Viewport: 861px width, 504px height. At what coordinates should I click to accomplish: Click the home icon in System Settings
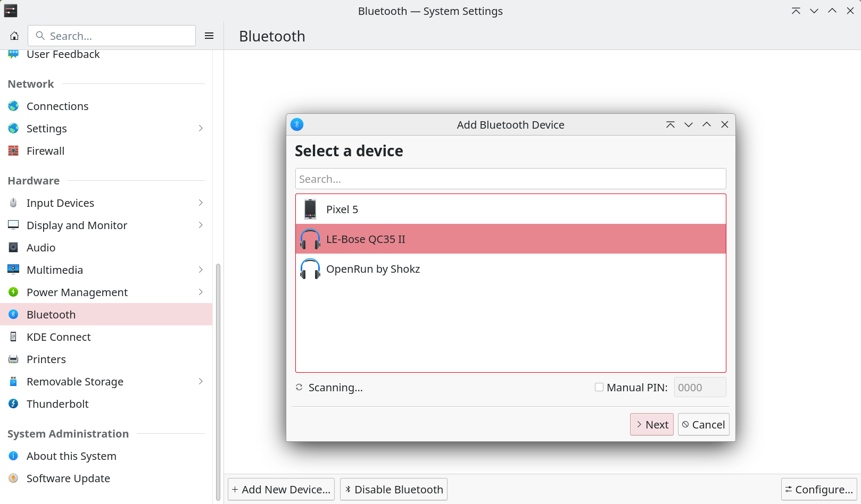(x=14, y=36)
